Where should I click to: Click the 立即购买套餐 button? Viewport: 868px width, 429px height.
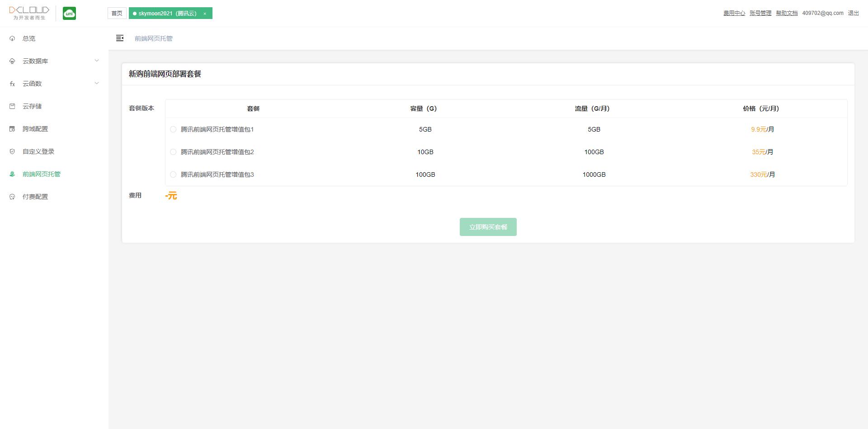488,227
